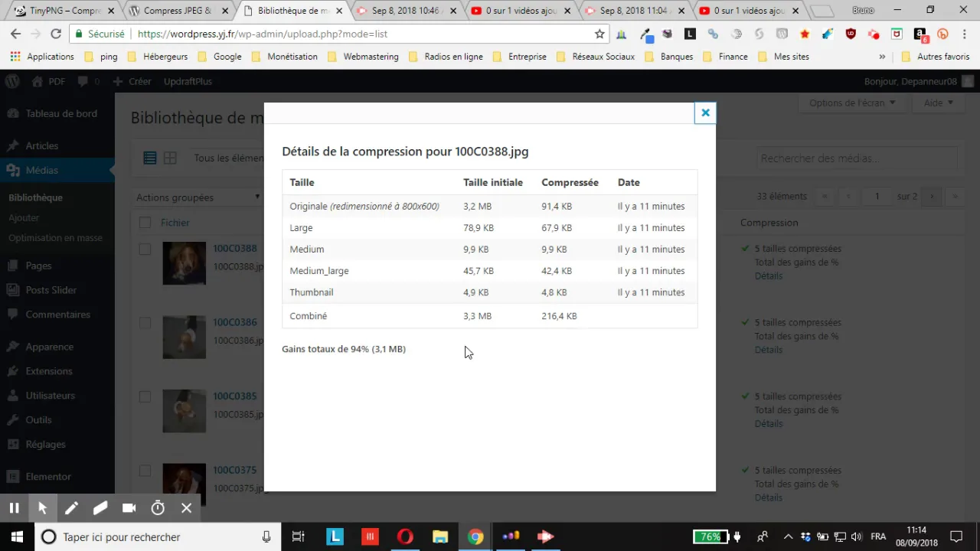
Task: Check the select-all Fichier checkbox
Action: 145,223
